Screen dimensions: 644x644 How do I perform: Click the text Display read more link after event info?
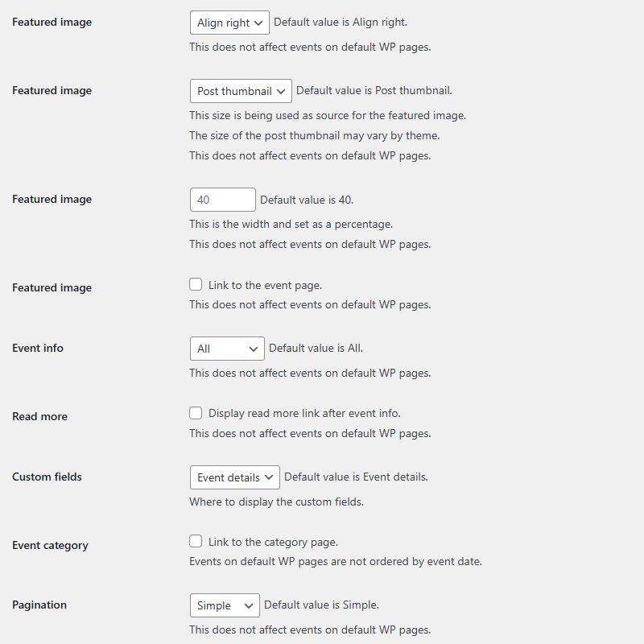tap(303, 412)
